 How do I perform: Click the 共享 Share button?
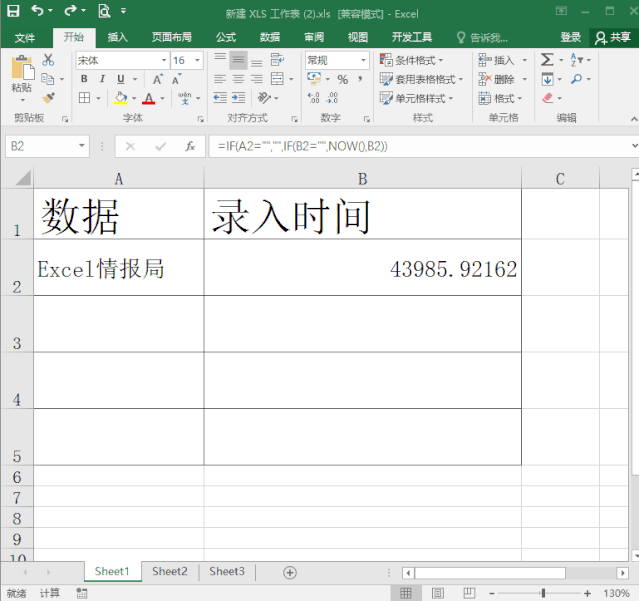613,37
